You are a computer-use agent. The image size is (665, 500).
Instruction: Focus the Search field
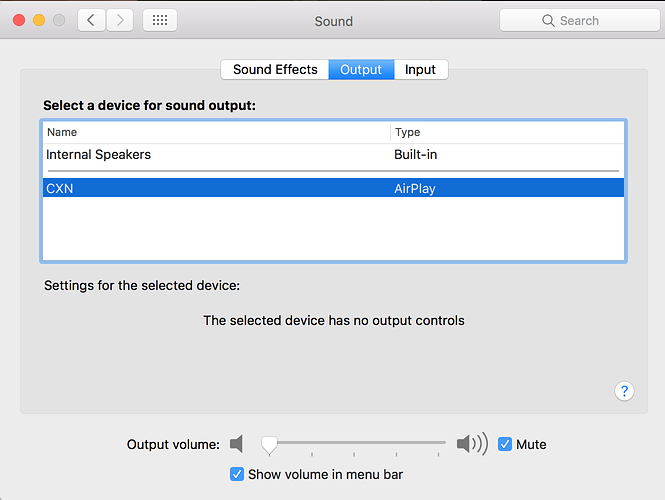pos(579,20)
